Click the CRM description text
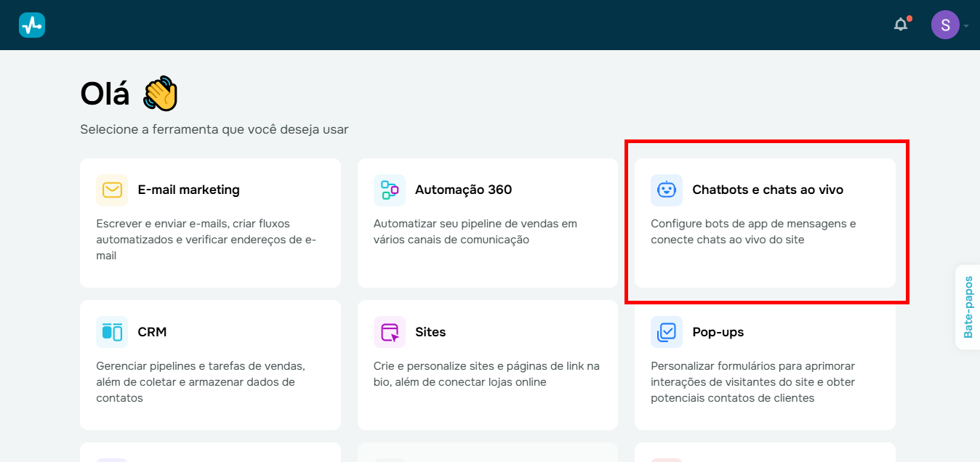Viewport: 980px width, 462px height. click(x=201, y=382)
